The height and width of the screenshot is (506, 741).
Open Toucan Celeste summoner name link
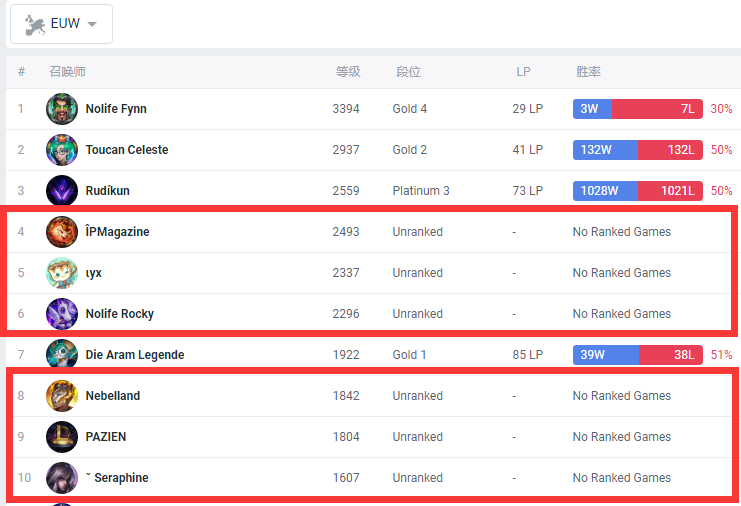127,150
